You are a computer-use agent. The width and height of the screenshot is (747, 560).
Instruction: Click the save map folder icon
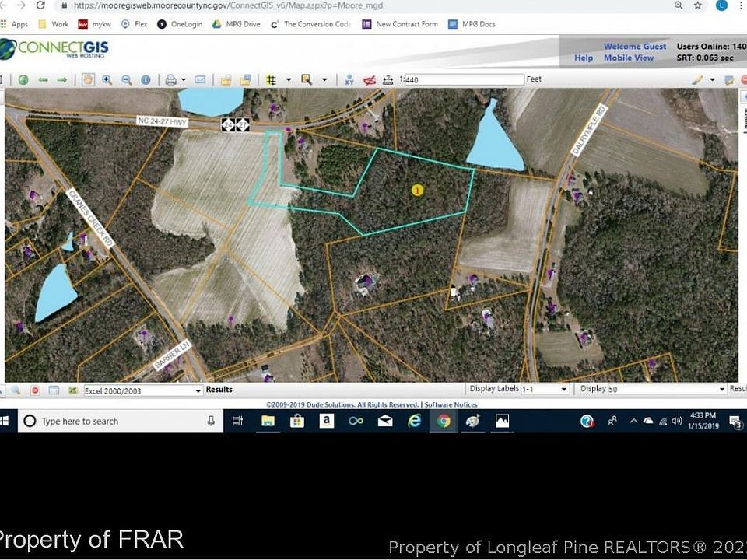click(x=245, y=80)
